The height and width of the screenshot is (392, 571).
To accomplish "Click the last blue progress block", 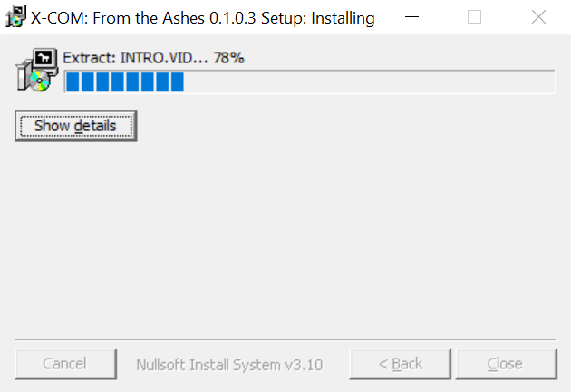I will (x=178, y=81).
